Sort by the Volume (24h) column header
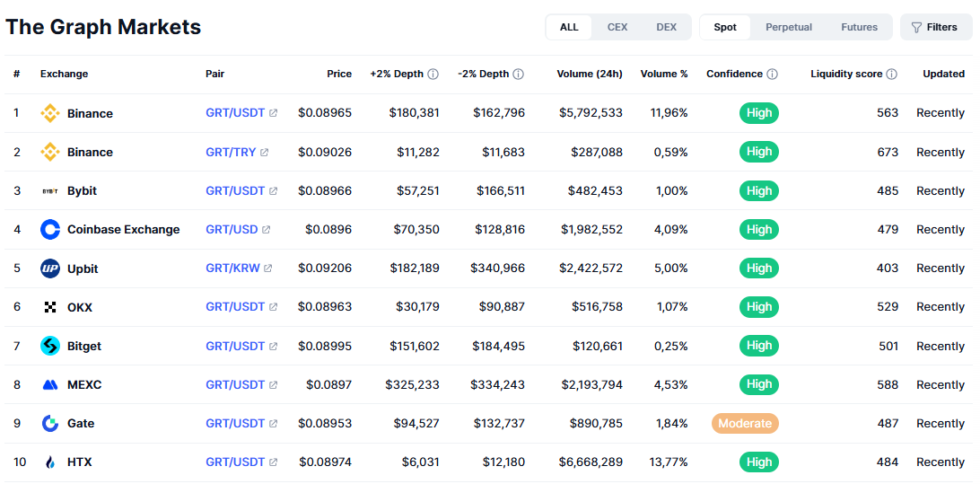This screenshot has height=484, width=980. (x=590, y=74)
